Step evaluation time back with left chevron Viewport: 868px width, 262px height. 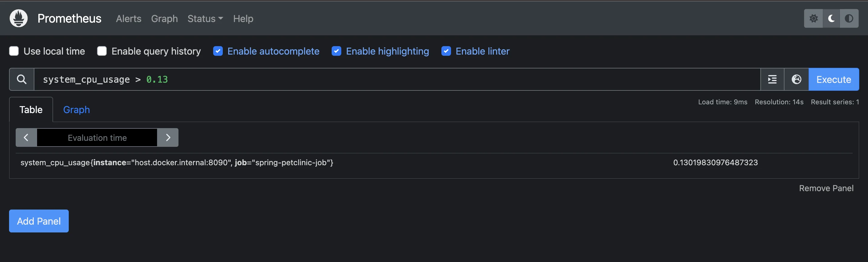click(26, 137)
